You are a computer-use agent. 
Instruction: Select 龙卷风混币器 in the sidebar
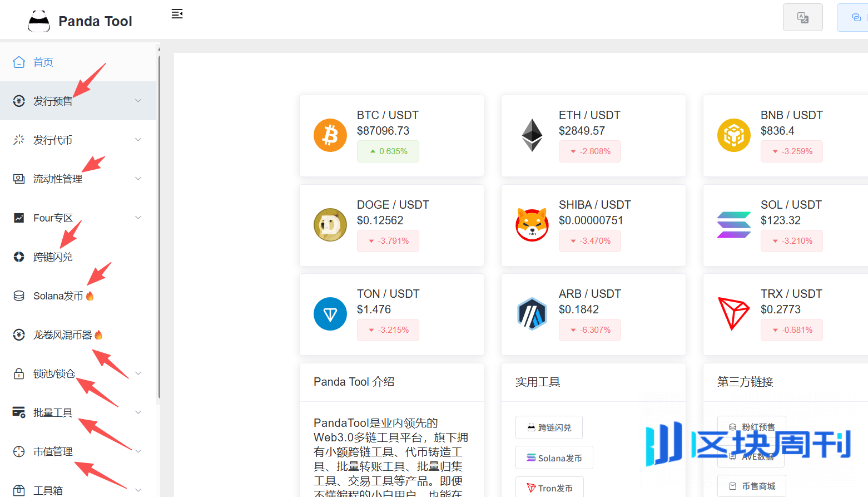click(x=62, y=335)
